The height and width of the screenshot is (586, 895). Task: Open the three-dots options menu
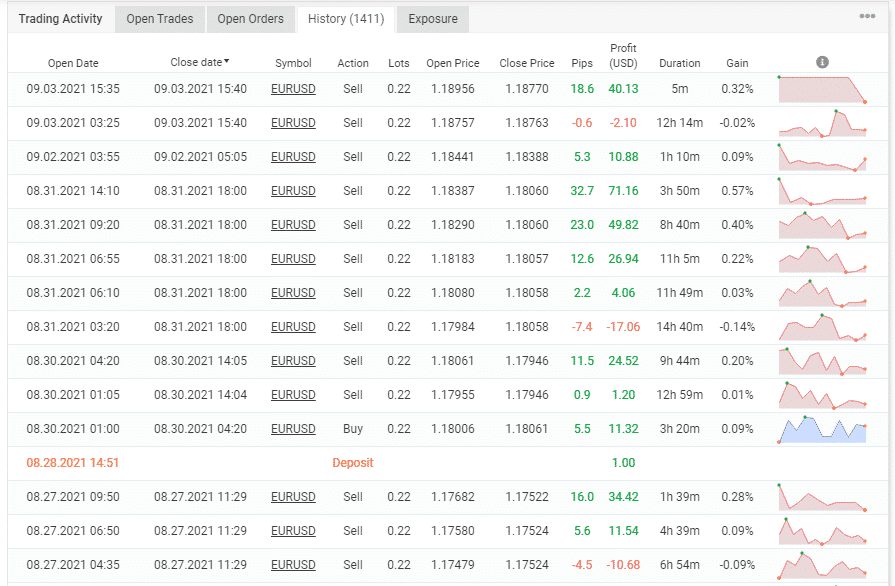[x=867, y=16]
